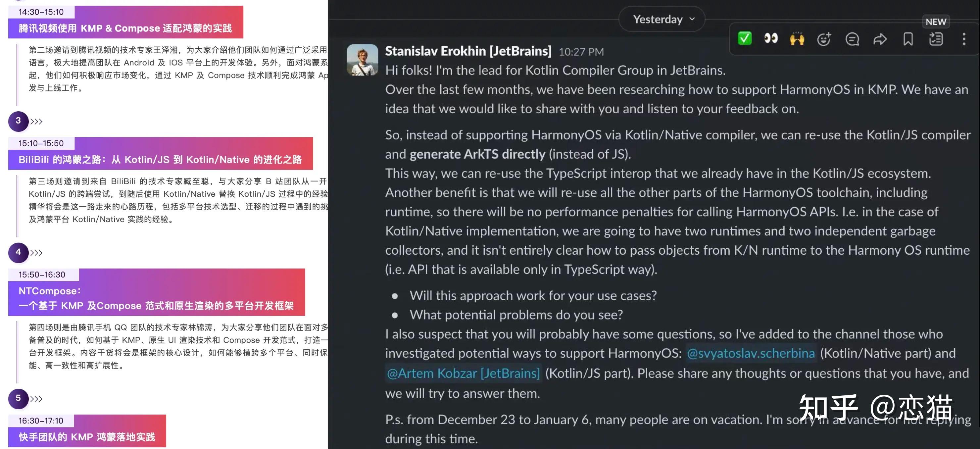This screenshot has height=449, width=980.
Task: Open the new checklist feature icon
Action: pos(936,38)
